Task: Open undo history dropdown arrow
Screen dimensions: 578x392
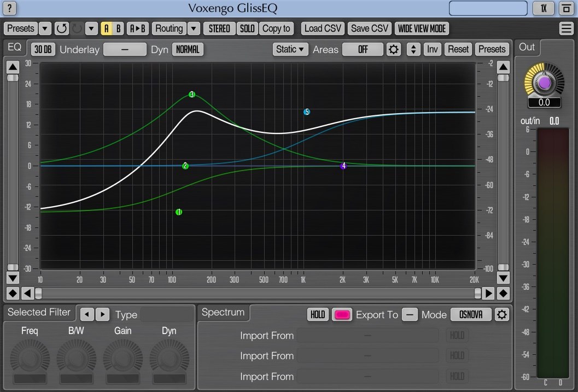Action: (91, 28)
